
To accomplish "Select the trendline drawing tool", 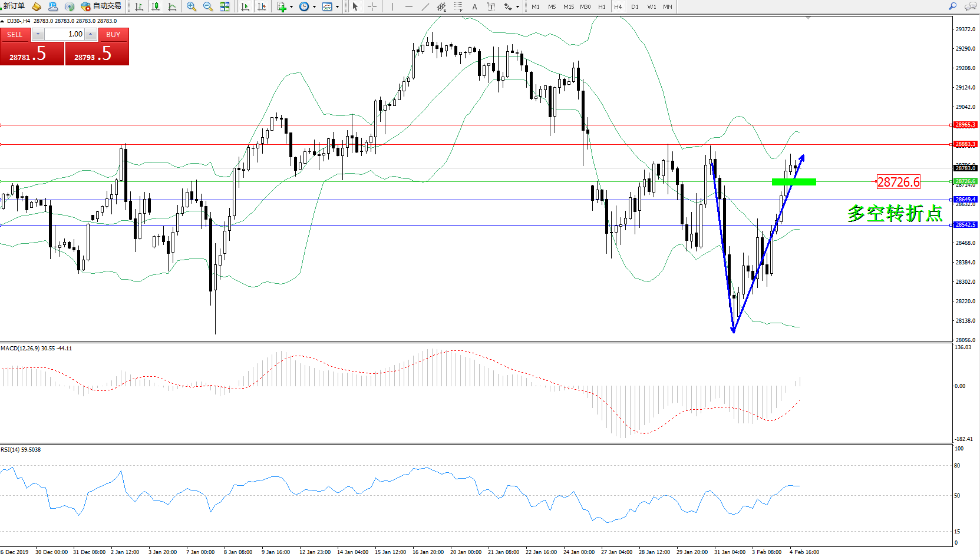I will pyautogui.click(x=425, y=6).
